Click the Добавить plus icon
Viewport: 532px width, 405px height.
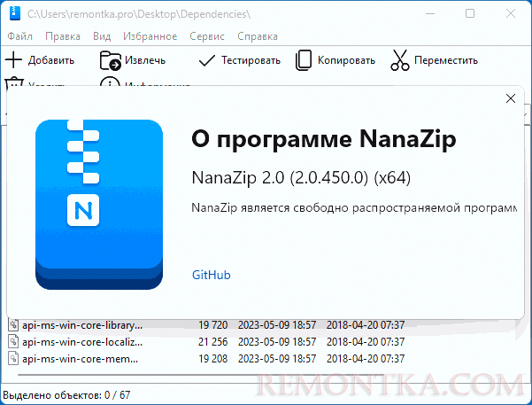pos(13,60)
